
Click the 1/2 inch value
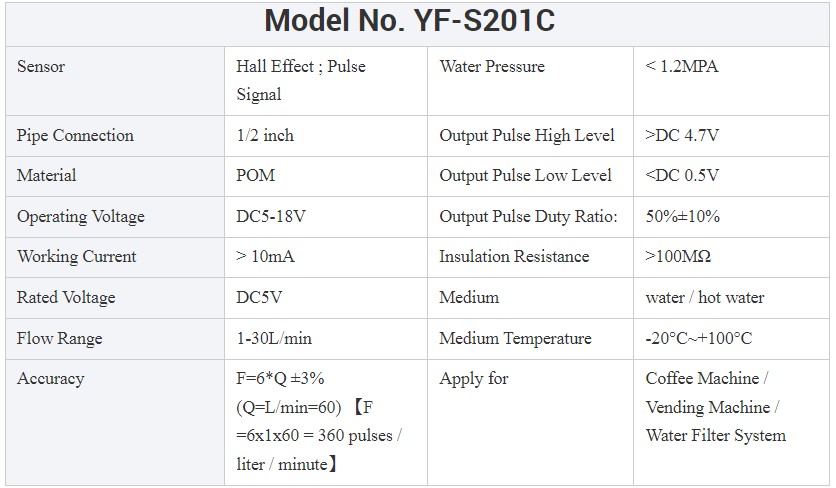(265, 136)
